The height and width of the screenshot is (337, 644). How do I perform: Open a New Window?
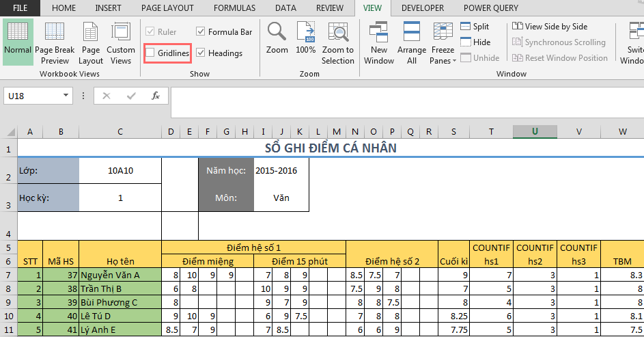(x=379, y=41)
